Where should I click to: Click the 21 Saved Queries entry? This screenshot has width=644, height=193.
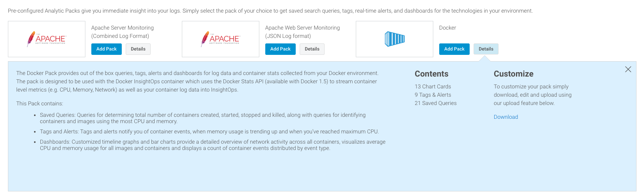[436, 103]
